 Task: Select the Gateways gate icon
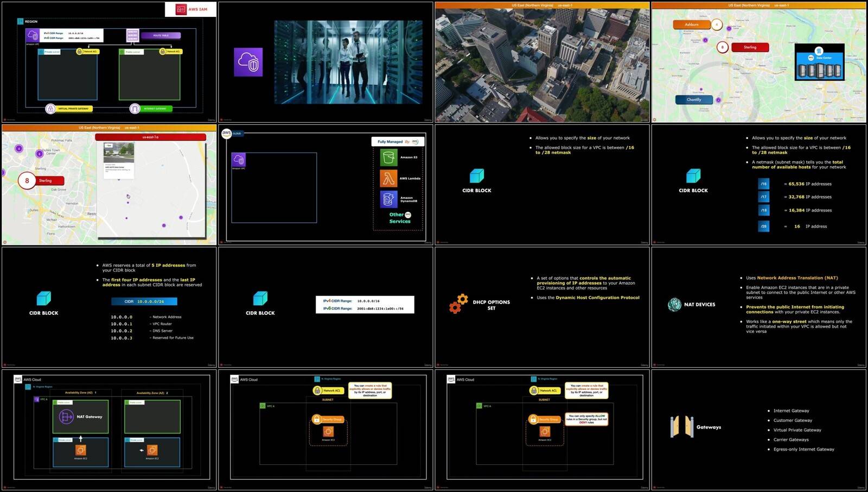[681, 427]
